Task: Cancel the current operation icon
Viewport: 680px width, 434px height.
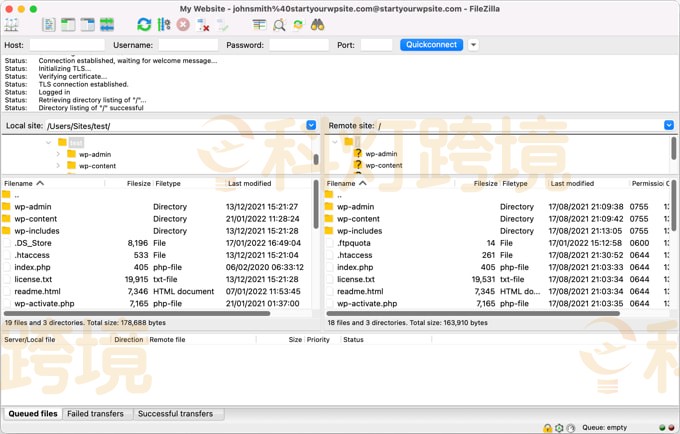Action: [183, 25]
